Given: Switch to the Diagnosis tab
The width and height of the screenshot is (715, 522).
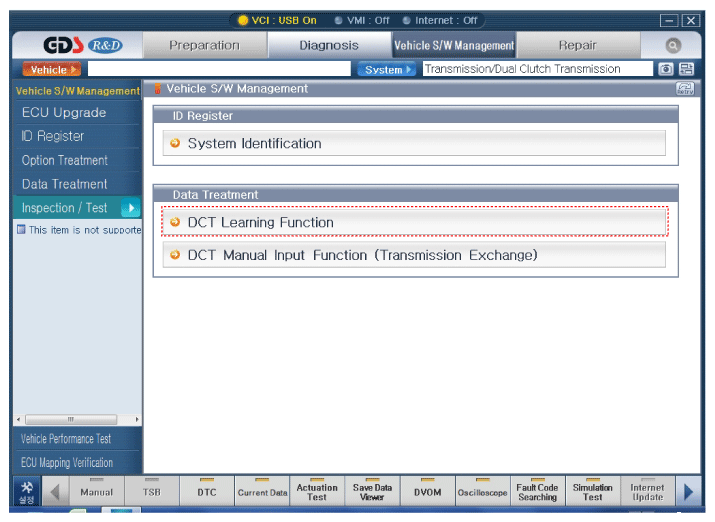Looking at the screenshot, I should [x=329, y=46].
